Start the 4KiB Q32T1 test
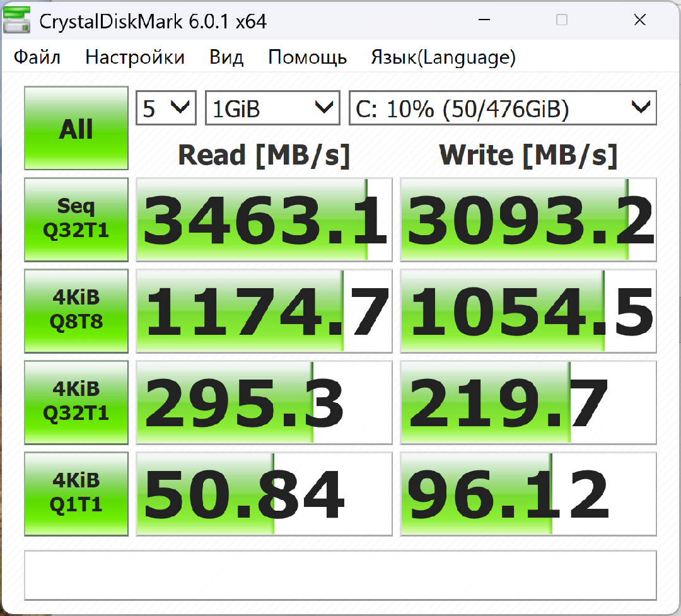681x616 pixels. [76, 403]
